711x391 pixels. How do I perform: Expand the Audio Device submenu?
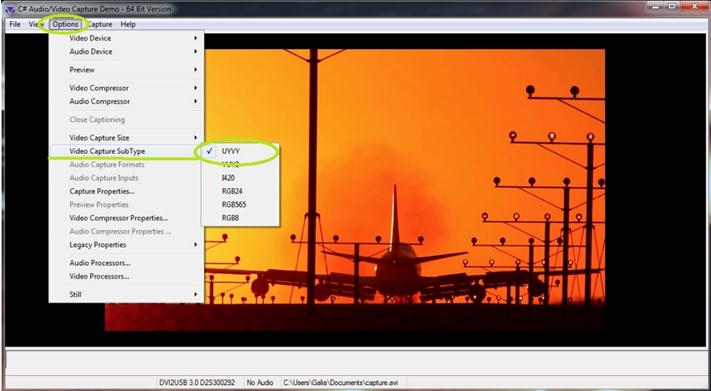point(127,52)
